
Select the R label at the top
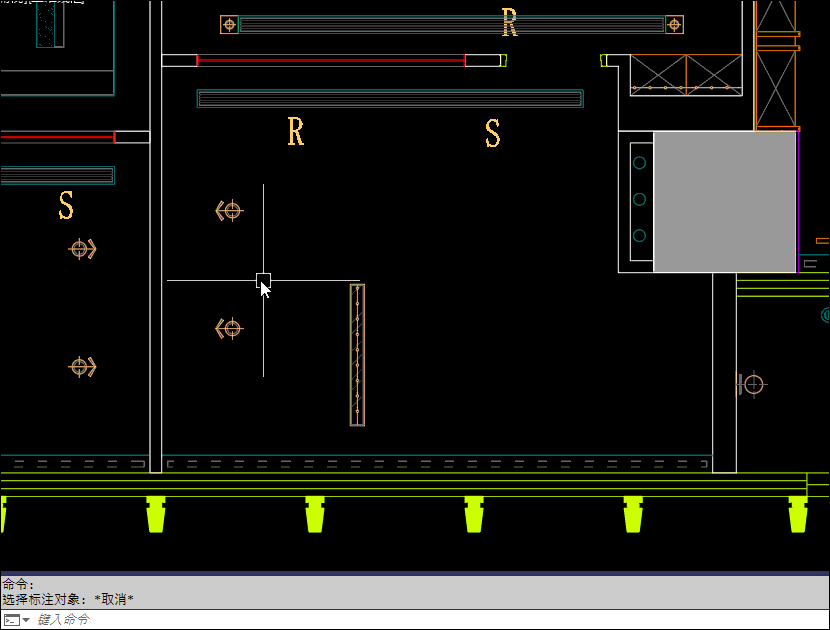pos(510,22)
